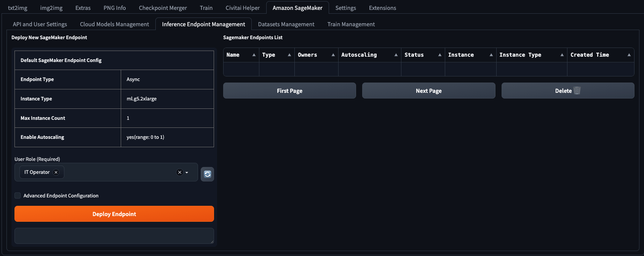The width and height of the screenshot is (644, 256).
Task: Open the txt2img tab
Action: click(x=18, y=8)
